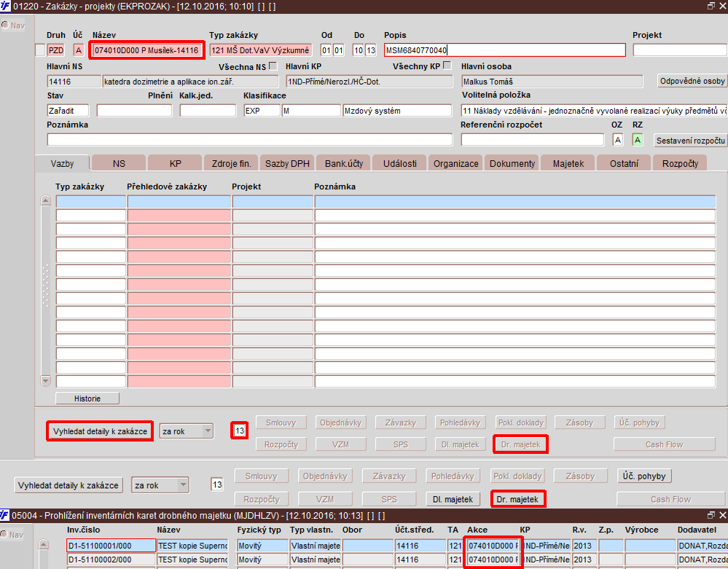Open the Rozpočty tab
This screenshot has width=728, height=569.
click(680, 163)
